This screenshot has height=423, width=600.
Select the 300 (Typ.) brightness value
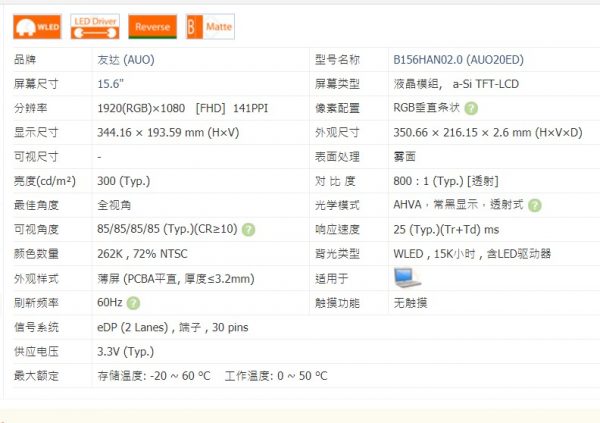pos(124,181)
